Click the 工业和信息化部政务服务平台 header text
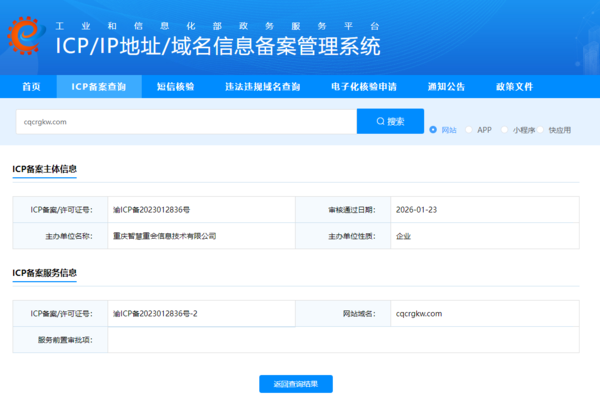The height and width of the screenshot is (406, 600). [x=217, y=26]
